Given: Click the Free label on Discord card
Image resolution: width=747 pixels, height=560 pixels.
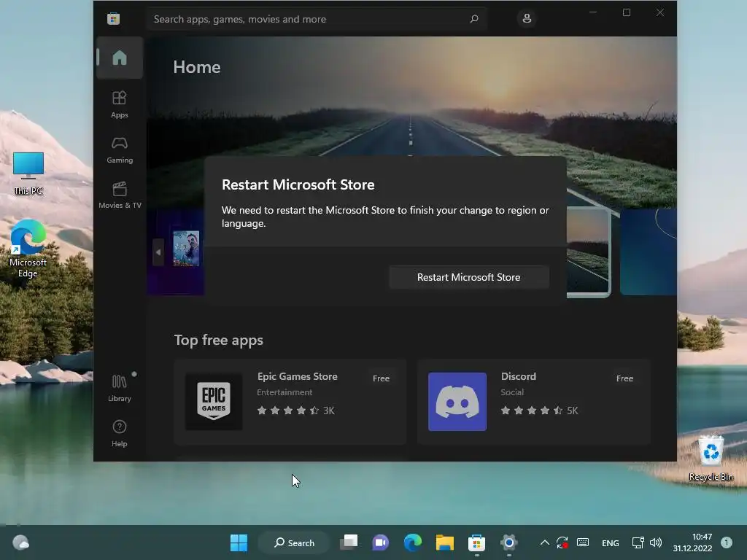Looking at the screenshot, I should click(624, 378).
